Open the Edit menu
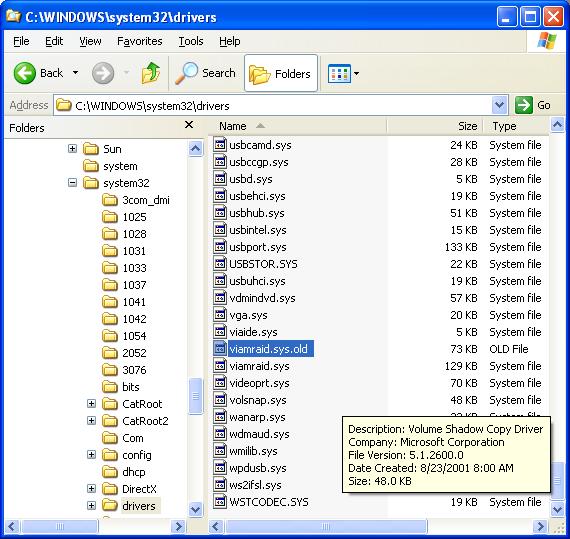 click(54, 41)
